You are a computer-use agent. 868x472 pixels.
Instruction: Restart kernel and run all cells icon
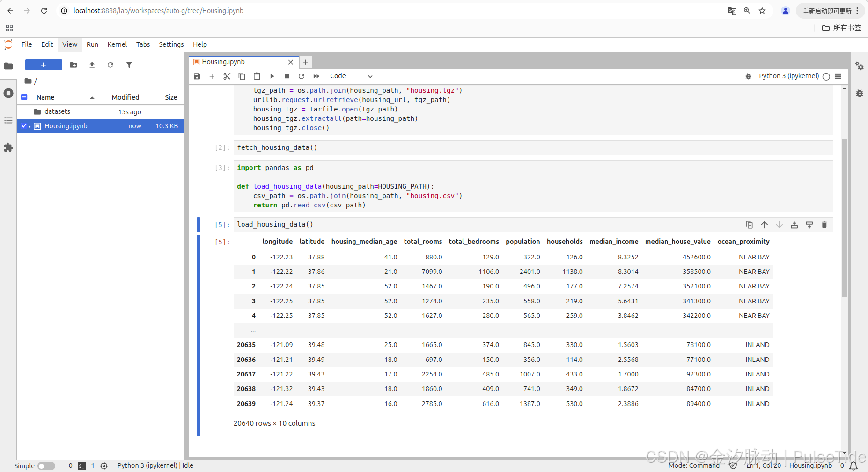[316, 76]
